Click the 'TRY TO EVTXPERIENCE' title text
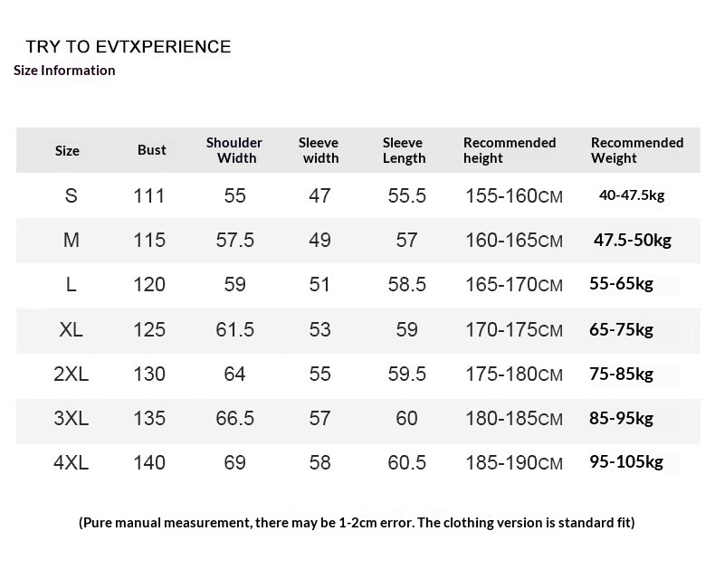Image resolution: width=715 pixels, height=588 pixels. click(129, 47)
